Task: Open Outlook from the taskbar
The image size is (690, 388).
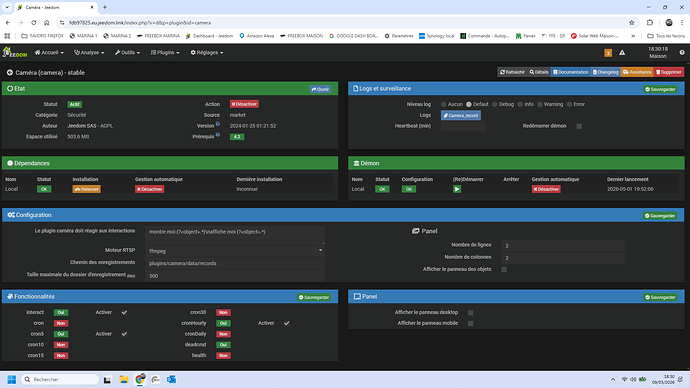Action: [171, 379]
